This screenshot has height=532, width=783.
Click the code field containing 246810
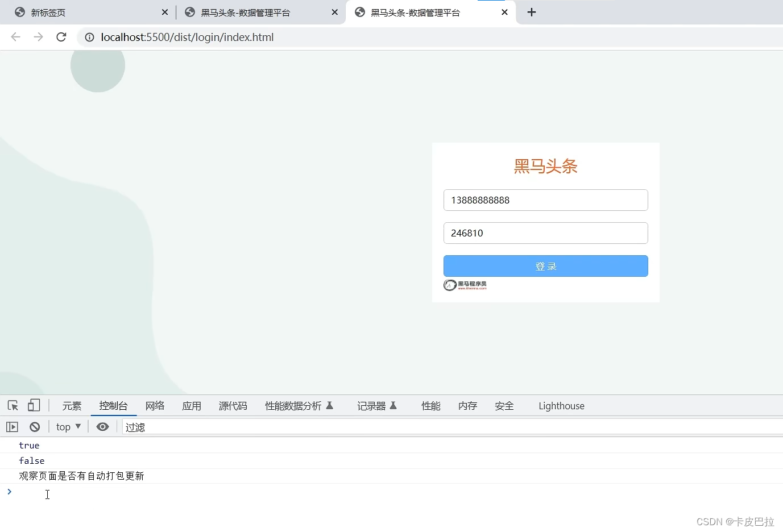(546, 233)
